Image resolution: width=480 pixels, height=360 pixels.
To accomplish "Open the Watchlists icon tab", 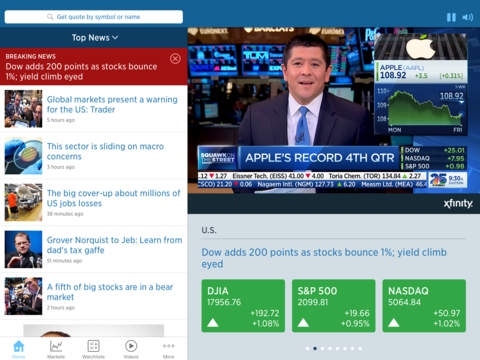I will tap(93, 349).
